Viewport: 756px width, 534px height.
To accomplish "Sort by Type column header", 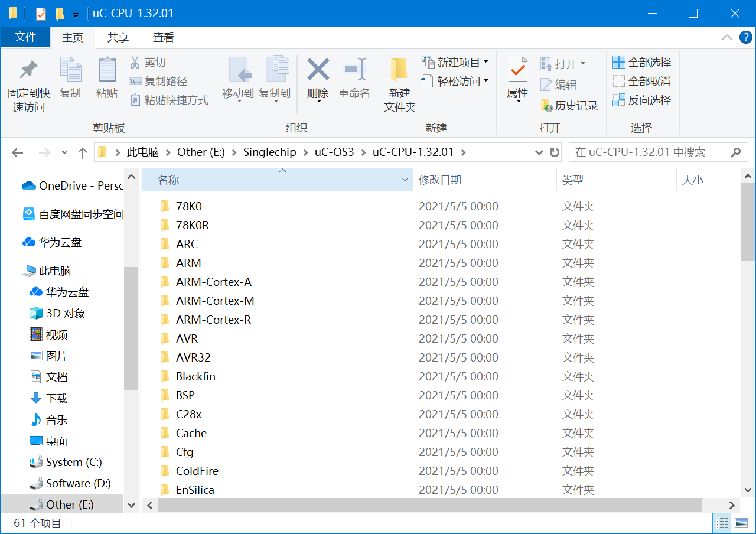I will 616,180.
